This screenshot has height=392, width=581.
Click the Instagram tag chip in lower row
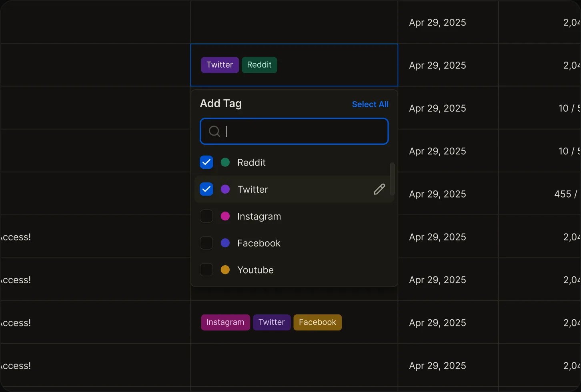click(225, 322)
